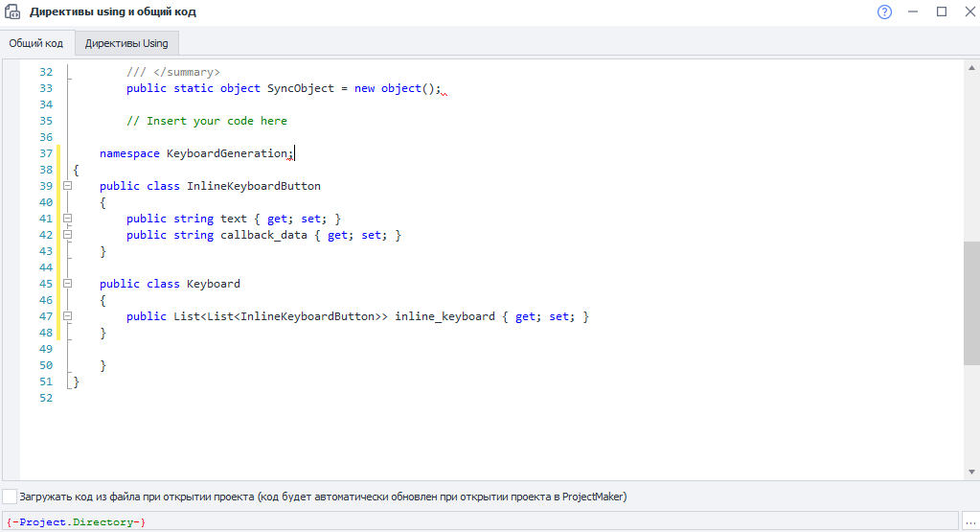This screenshot has height=532, width=980.
Task: Click line number 37 in gutter
Action: click(46, 153)
